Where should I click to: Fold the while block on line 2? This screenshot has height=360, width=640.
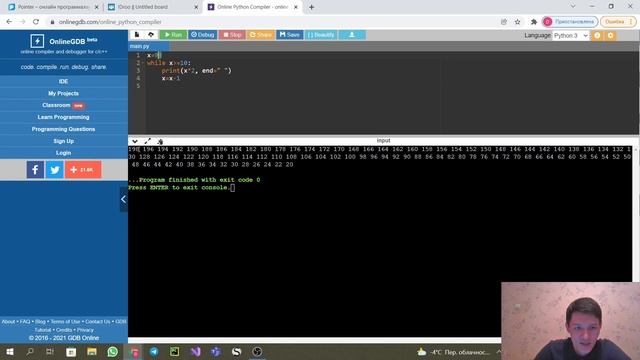coord(143,63)
